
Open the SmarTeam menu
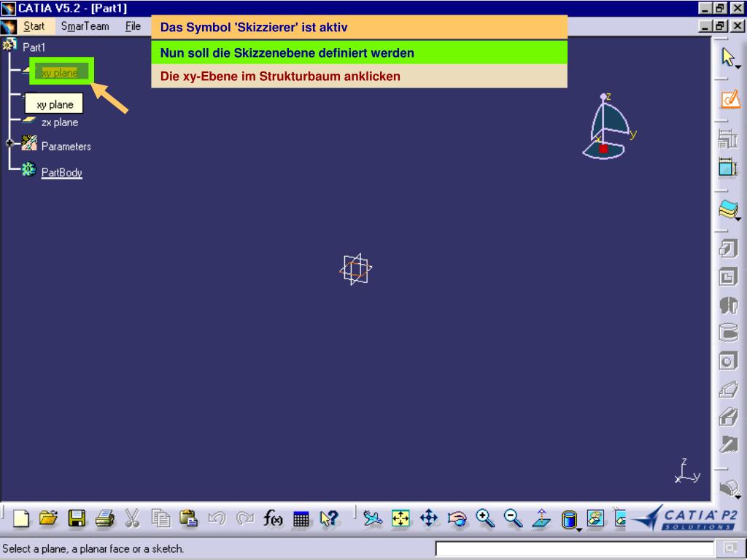pos(85,26)
